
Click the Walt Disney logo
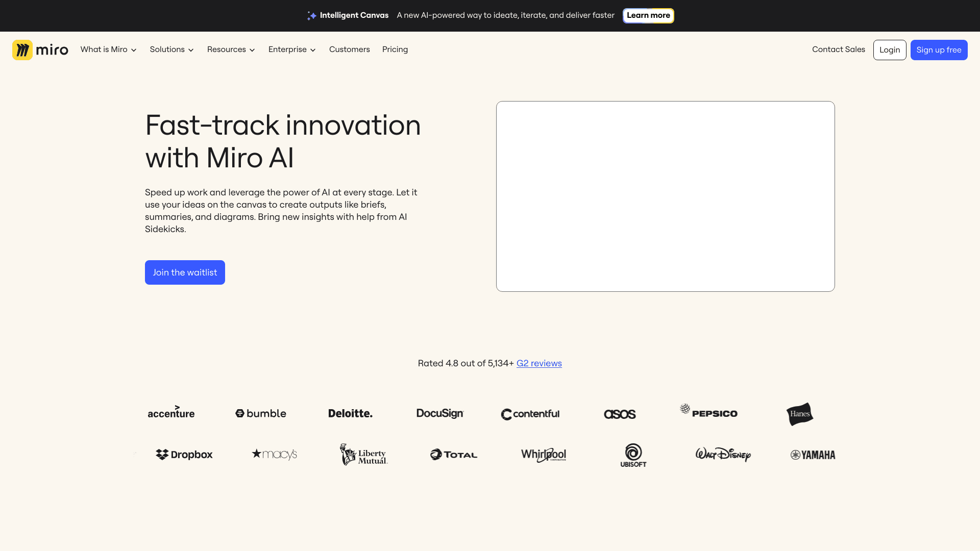(x=723, y=454)
